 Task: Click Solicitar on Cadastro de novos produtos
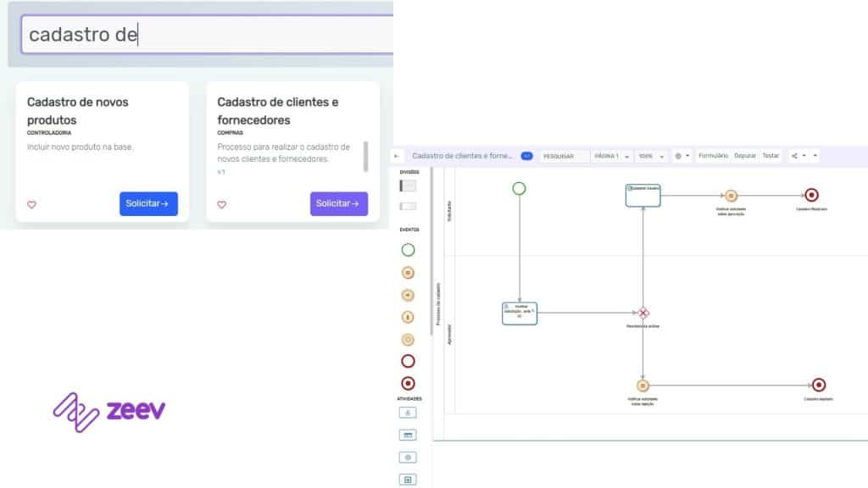click(x=148, y=203)
